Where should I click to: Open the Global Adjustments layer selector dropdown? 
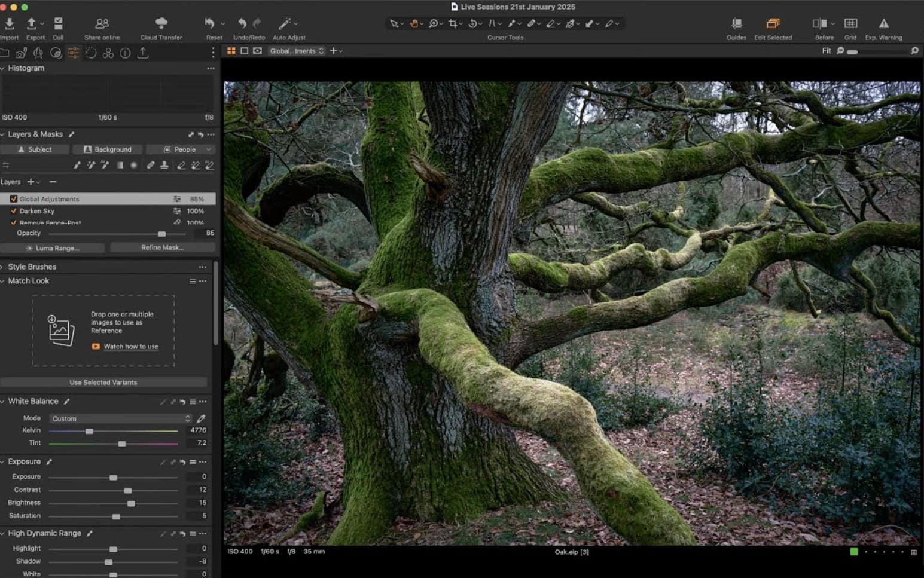297,51
